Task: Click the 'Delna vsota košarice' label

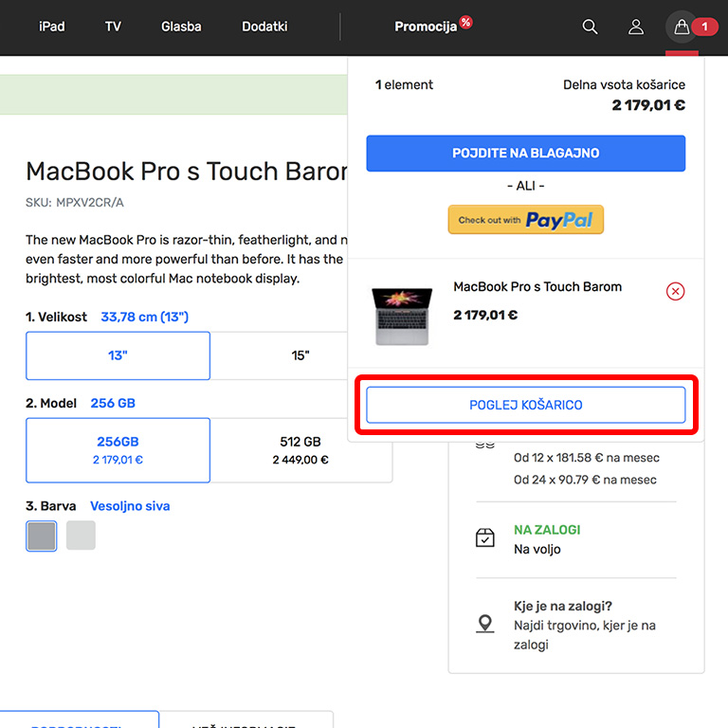Action: (624, 84)
